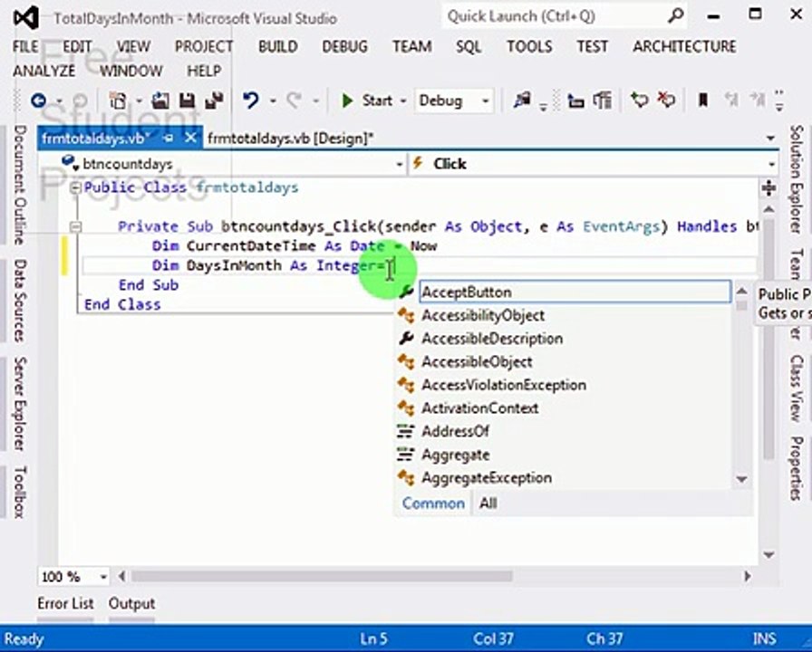Go to the next bookmark
Screen dimensions: 812x652
[x=758, y=100]
